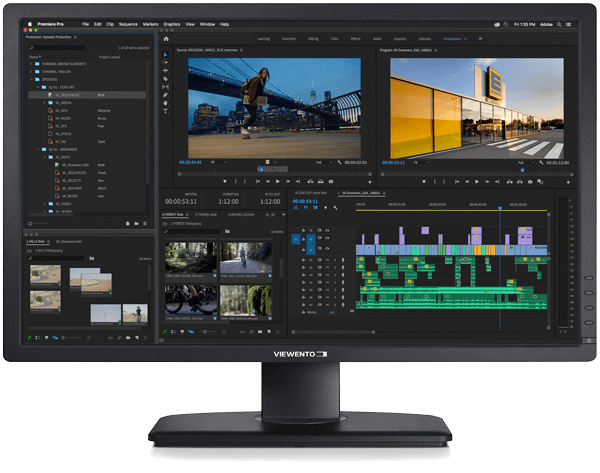This screenshot has width=600, height=473.
Task: Step forward one frame in Program monitor
Action: point(487,182)
